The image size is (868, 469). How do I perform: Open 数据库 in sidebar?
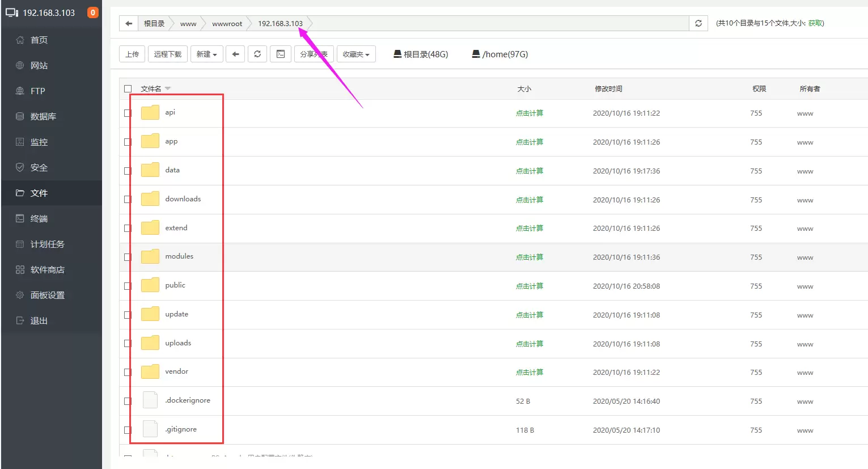(x=43, y=116)
